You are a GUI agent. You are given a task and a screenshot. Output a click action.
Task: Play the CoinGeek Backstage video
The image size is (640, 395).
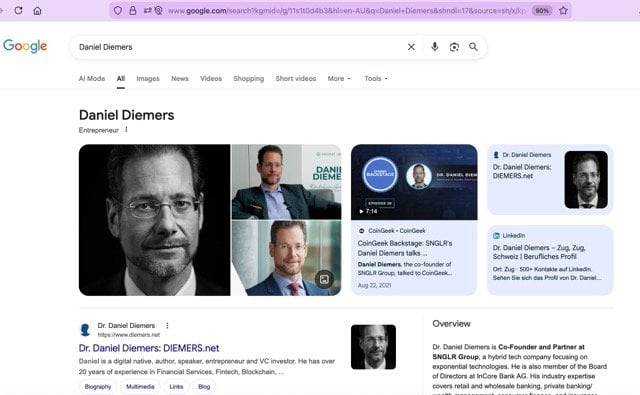tap(414, 182)
